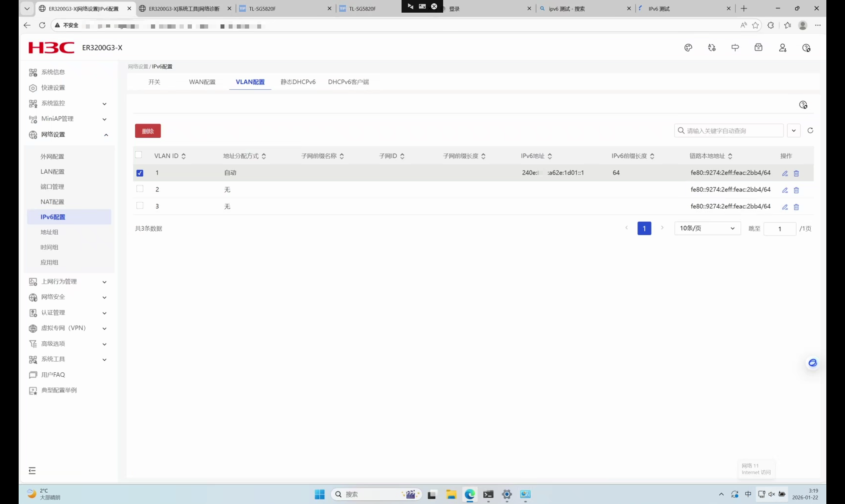Click the user account icon in header
Screen dimensions: 845x504
(782, 48)
